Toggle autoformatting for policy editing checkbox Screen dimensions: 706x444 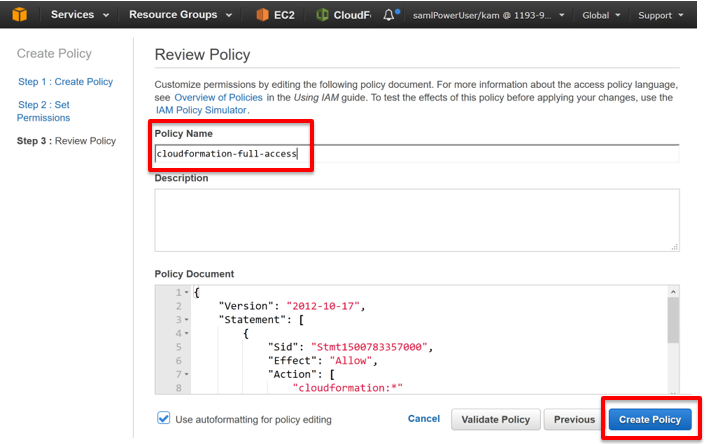pyautogui.click(x=164, y=418)
